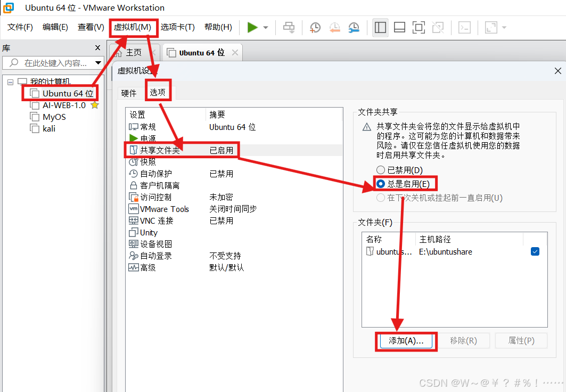
Task: Select the 设备视图 settings row
Action: click(234, 244)
